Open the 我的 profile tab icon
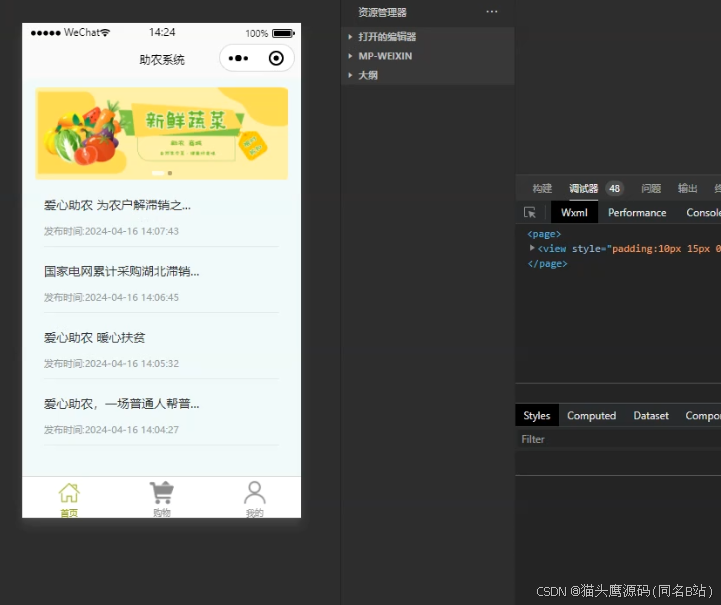The image size is (721, 605). (255, 493)
